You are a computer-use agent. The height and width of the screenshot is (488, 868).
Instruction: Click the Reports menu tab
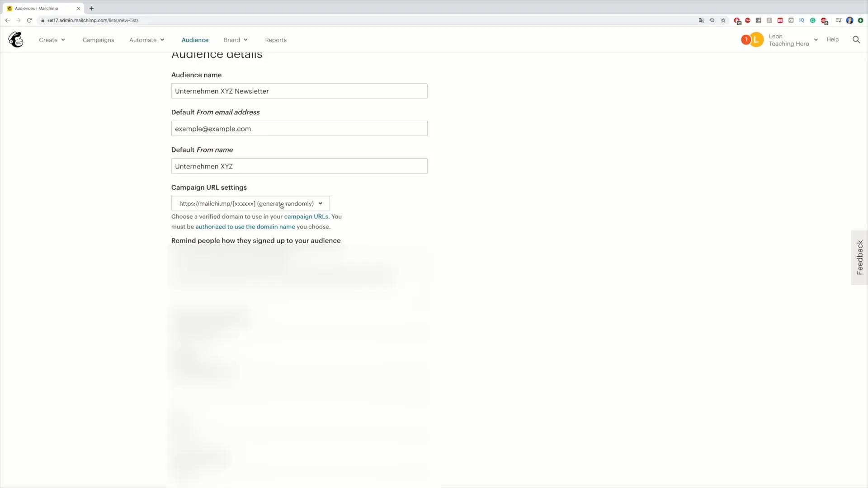pyautogui.click(x=275, y=39)
